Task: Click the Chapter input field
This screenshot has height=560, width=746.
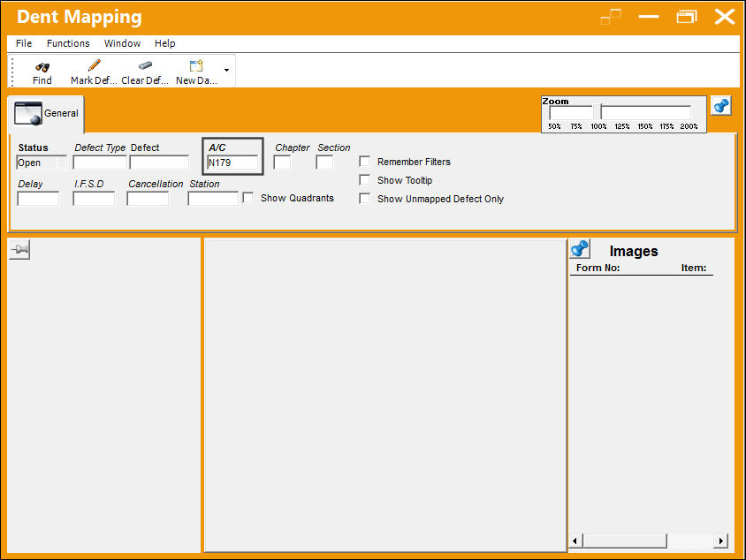Action: [282, 163]
